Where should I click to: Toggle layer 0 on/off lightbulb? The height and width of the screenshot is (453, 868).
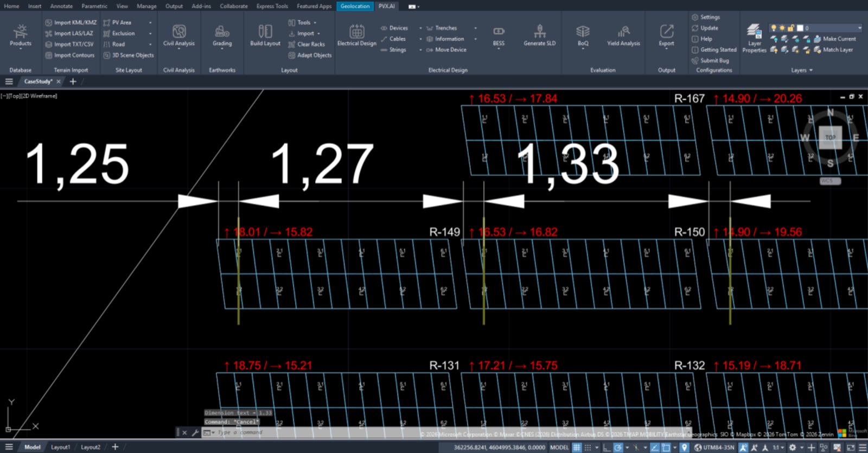[774, 28]
